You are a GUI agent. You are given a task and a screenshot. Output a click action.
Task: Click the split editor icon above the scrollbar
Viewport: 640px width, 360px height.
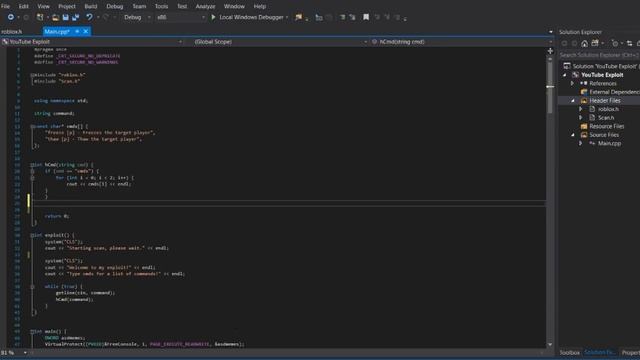(550, 51)
